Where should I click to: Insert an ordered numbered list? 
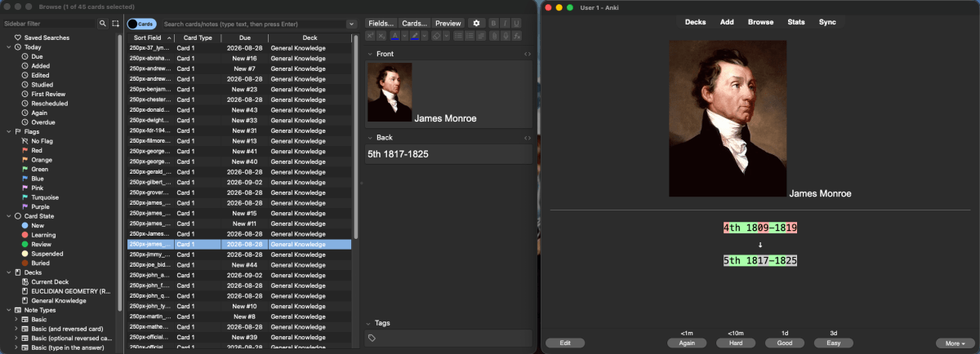pyautogui.click(x=470, y=36)
